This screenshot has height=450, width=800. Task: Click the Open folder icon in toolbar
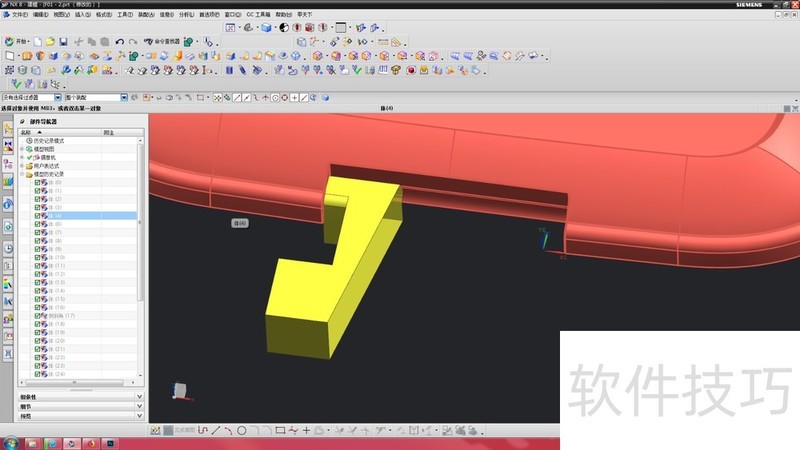[x=50, y=41]
